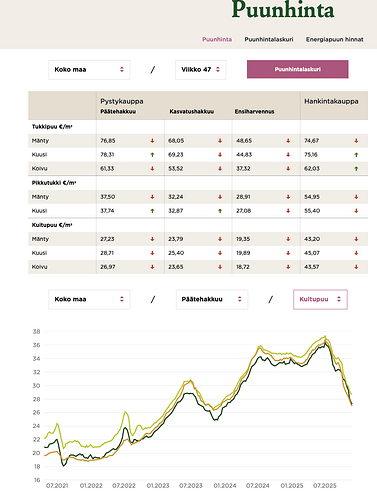Click the down arrow beside 32,24
Image resolution: width=377 pixels, height=500 pixels.
[x=220, y=197]
